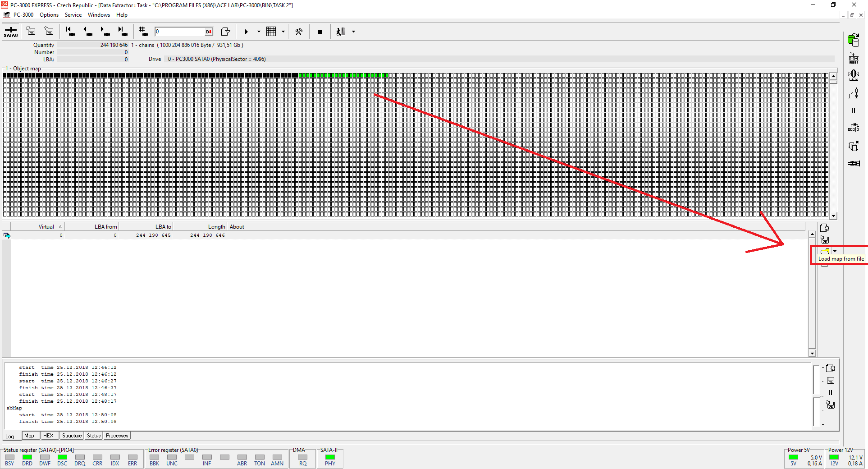Step to the next map position
868x469 pixels.
click(105, 31)
